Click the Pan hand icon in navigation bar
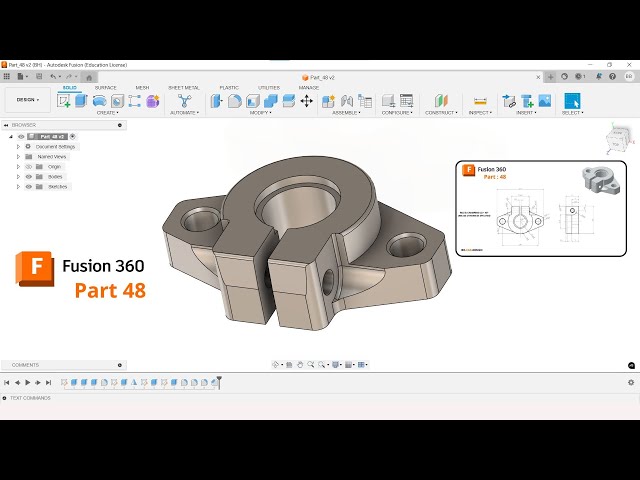The height and width of the screenshot is (480, 640). (300, 364)
